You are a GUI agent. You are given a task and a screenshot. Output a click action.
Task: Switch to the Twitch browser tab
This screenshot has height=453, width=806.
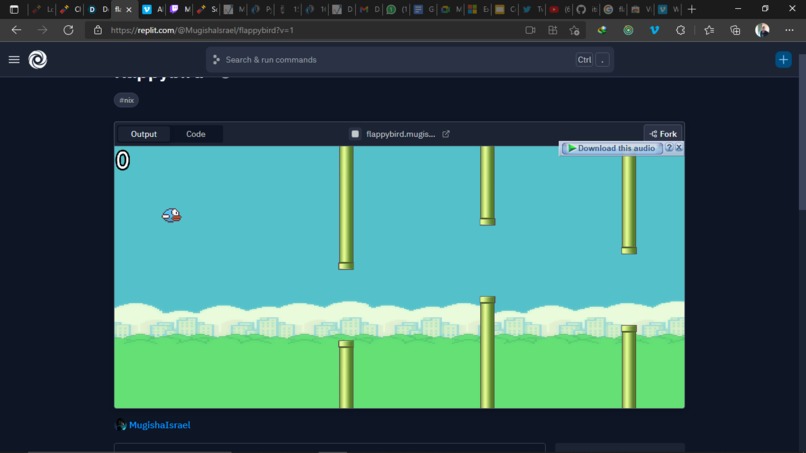coord(180,9)
